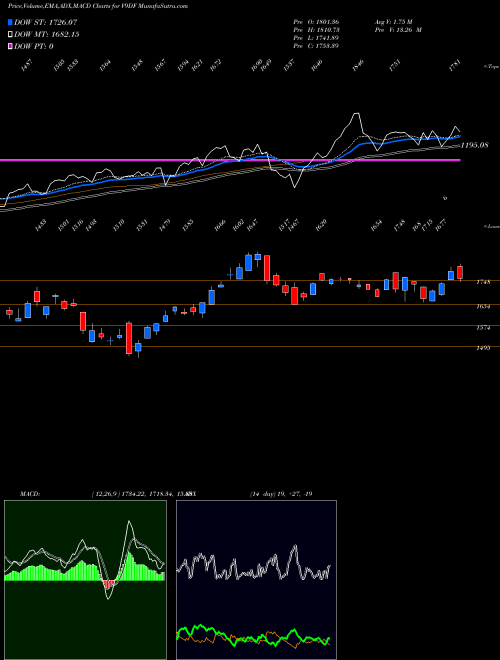Click the 1195.08 price label
The image size is (500, 660).
[474, 145]
